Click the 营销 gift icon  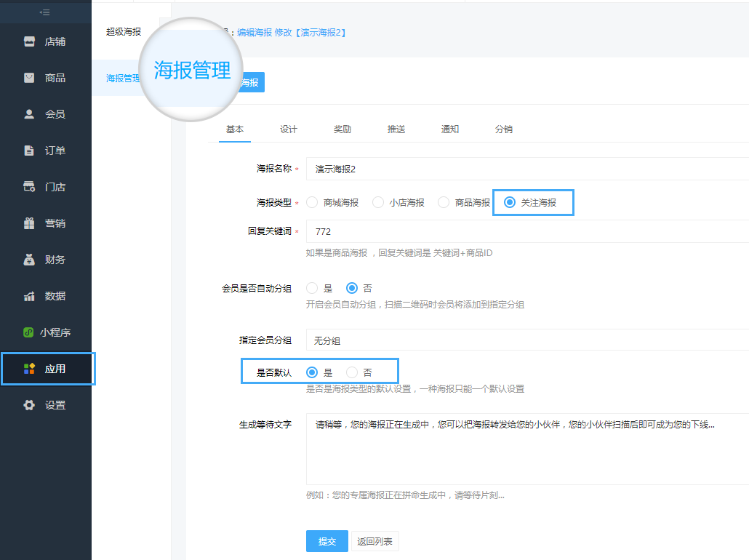point(29,223)
